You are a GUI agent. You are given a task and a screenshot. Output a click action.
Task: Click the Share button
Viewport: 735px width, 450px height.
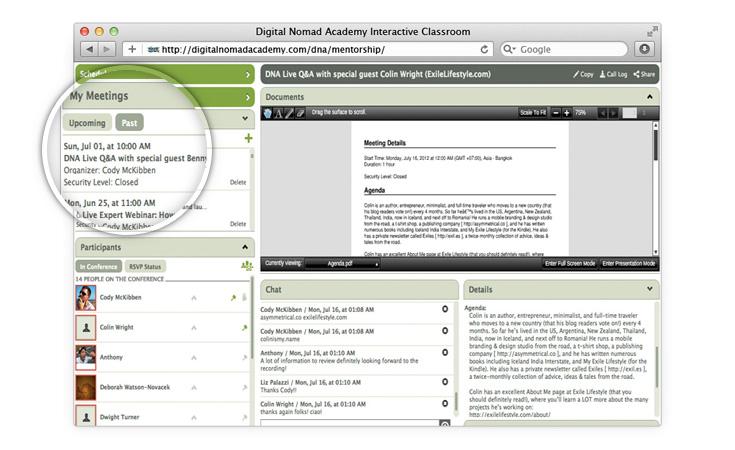coord(644,74)
